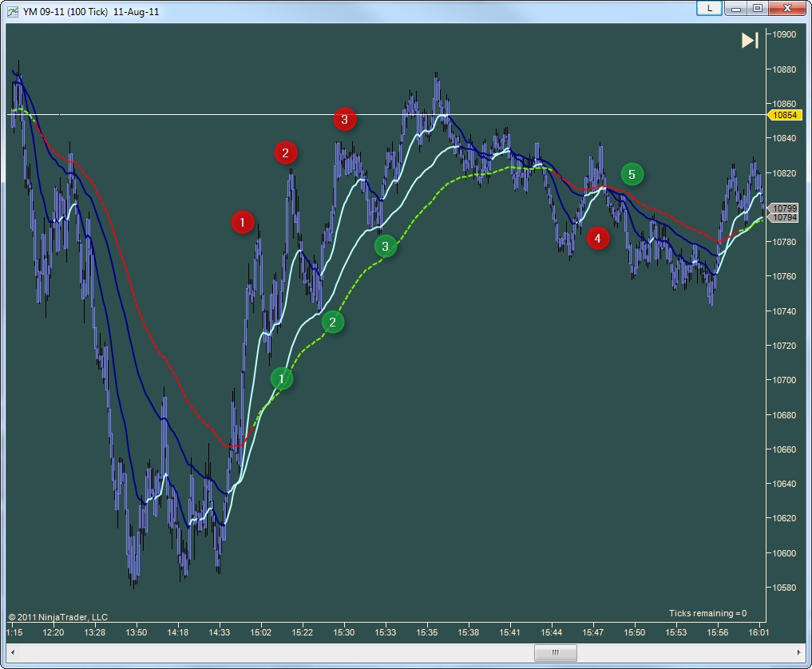Click the 10580 price axis label
The height and width of the screenshot is (669, 812).
point(784,588)
